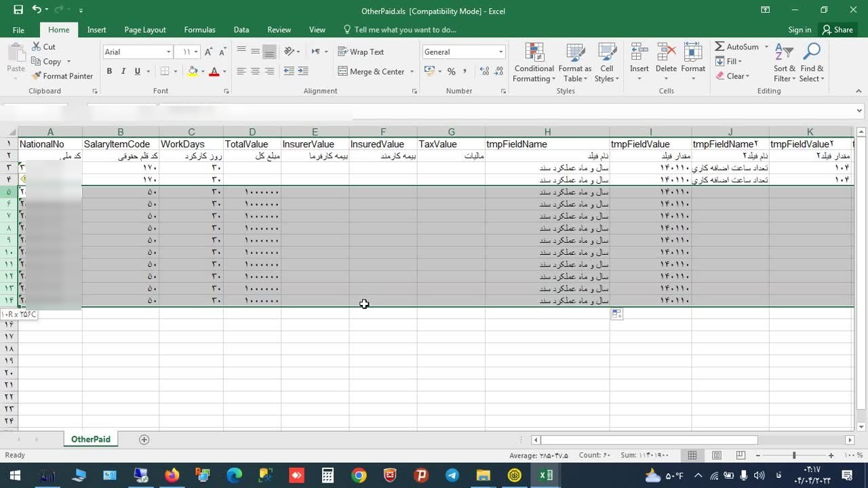
Task: Open the Data ribbon tab
Action: pyautogui.click(x=241, y=30)
